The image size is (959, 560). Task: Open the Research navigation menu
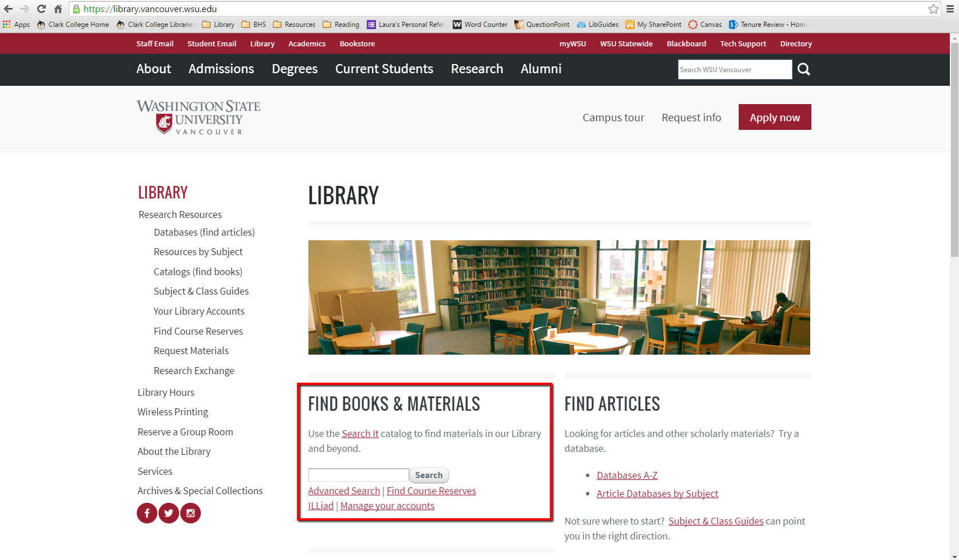pos(477,69)
